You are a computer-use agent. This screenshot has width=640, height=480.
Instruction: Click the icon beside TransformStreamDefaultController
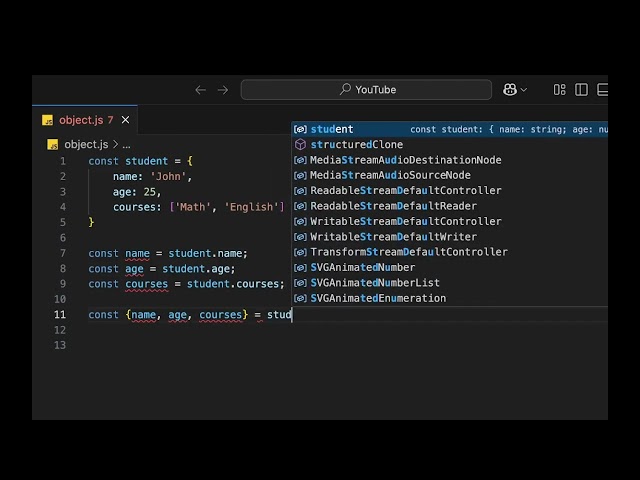[300, 252]
